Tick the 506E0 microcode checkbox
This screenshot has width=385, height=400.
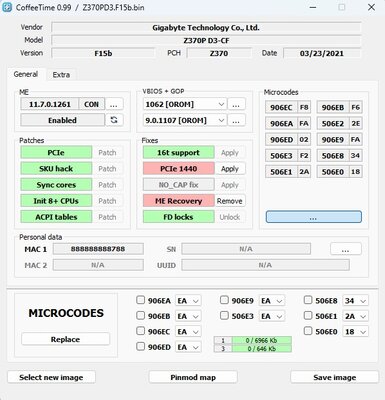(308, 331)
